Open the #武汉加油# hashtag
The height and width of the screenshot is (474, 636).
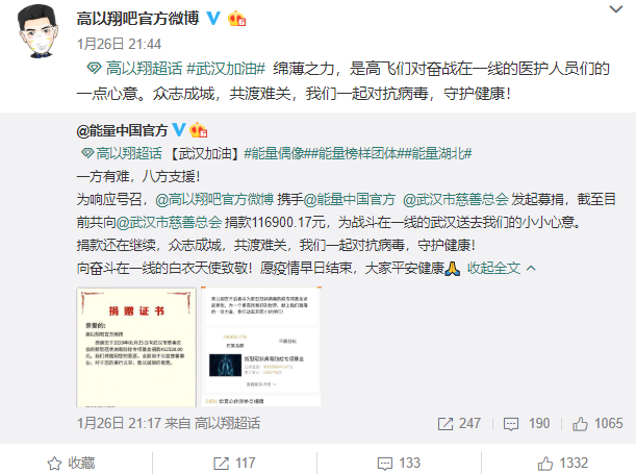[226, 69]
